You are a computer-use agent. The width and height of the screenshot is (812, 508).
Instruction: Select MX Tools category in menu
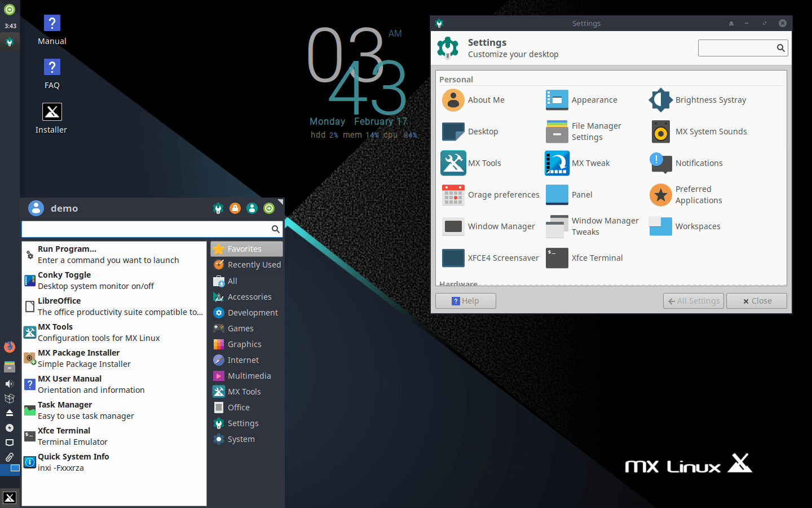(x=246, y=391)
